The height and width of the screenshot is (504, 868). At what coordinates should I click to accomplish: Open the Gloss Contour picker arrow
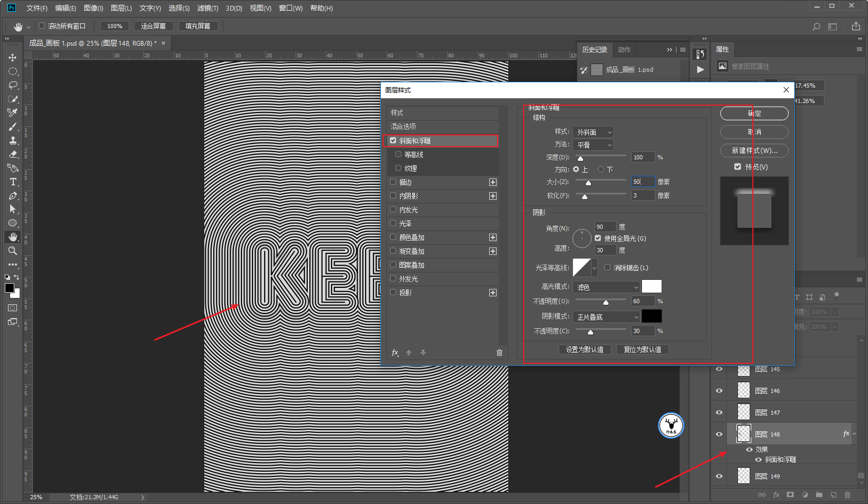(594, 268)
